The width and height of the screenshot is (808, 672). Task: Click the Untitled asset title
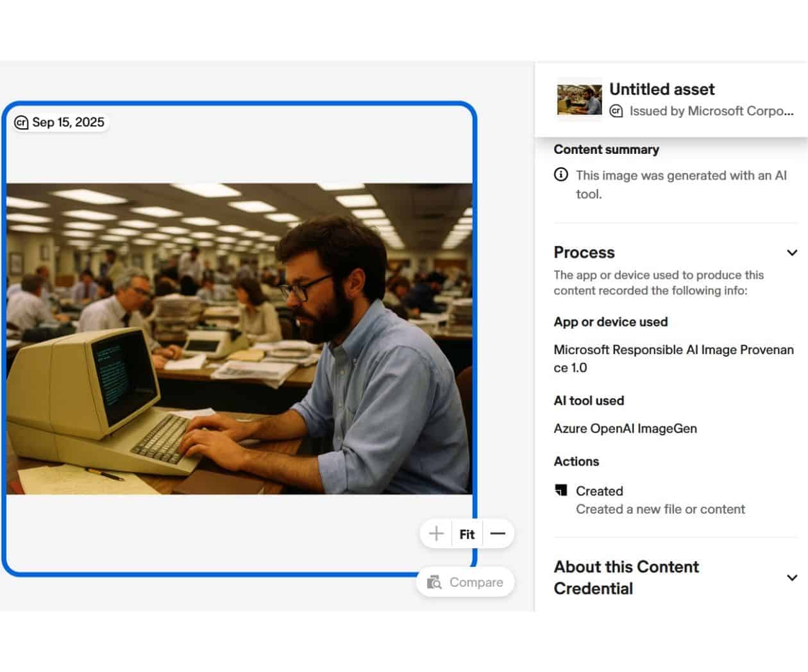pos(662,89)
